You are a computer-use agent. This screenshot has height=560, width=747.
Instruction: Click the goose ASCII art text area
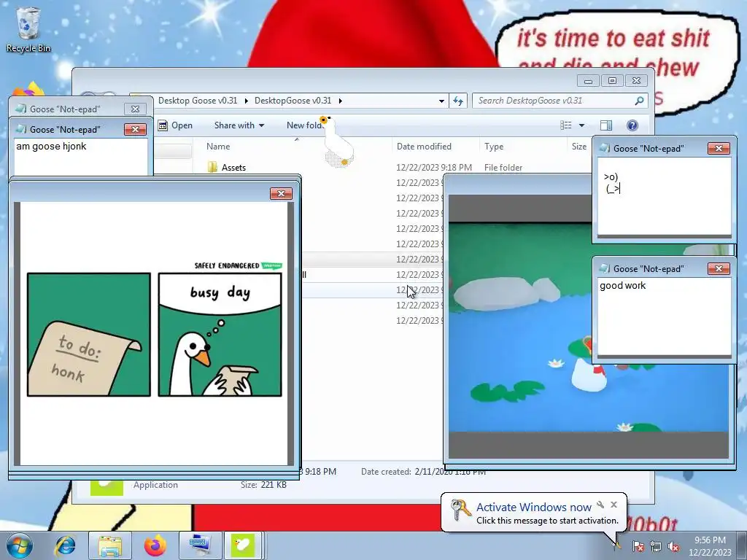click(664, 195)
